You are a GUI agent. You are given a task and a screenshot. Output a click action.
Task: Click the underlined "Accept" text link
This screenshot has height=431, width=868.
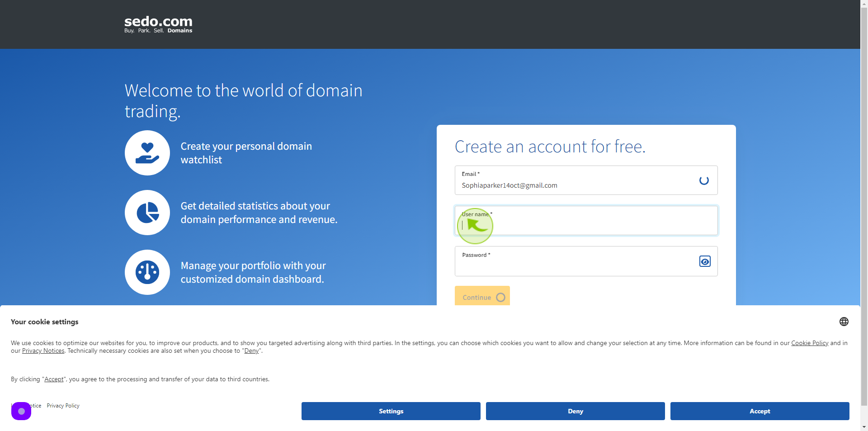[x=54, y=379]
